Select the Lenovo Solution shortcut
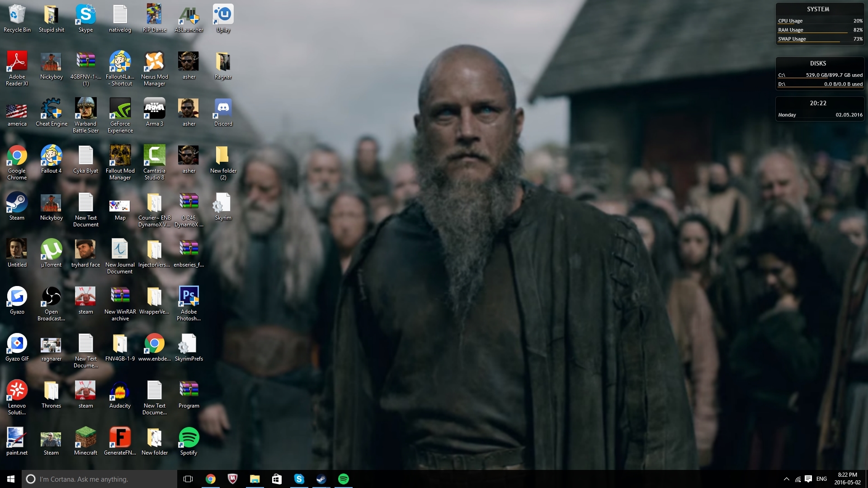 [17, 398]
